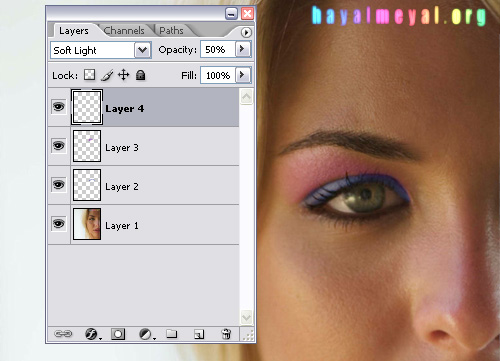Create new adjustment layer icon
This screenshot has height=361, width=500.
click(145, 334)
